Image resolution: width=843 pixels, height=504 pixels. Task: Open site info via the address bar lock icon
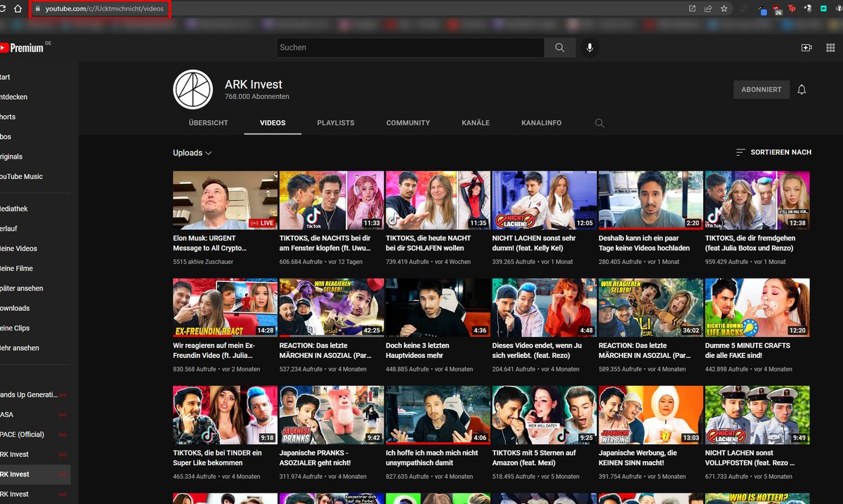[38, 8]
